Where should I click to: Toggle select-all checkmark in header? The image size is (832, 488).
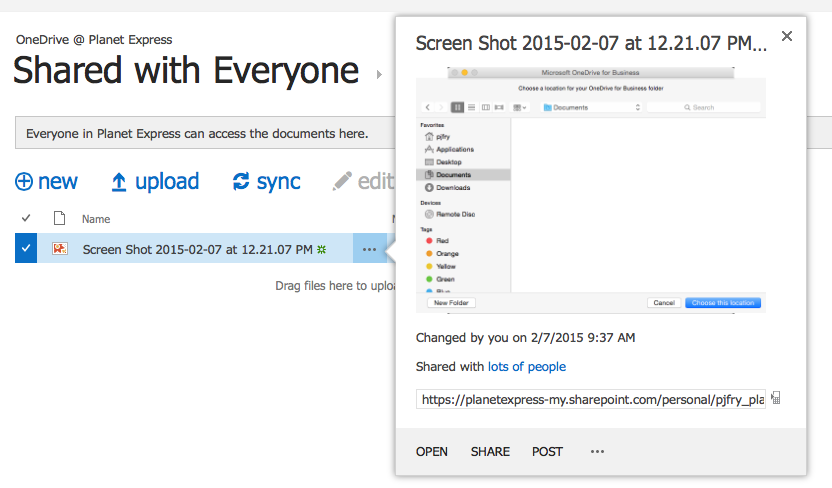pos(26,218)
